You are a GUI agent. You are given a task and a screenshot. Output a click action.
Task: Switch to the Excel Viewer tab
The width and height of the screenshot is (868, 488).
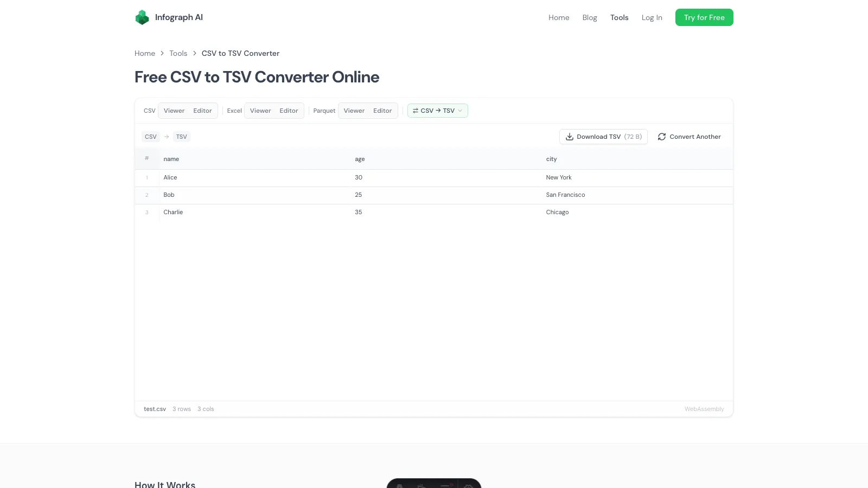260,111
